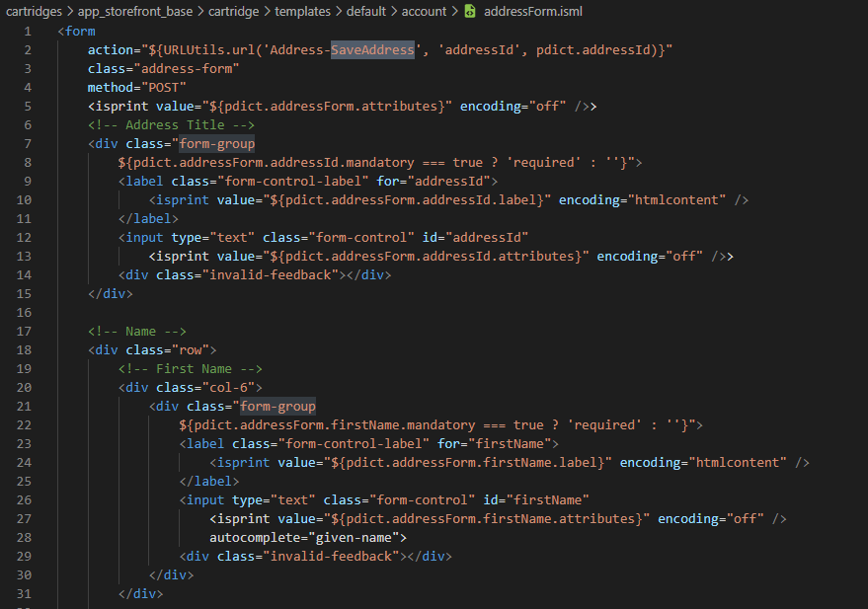Click line number 1 in the gutter

point(28,31)
